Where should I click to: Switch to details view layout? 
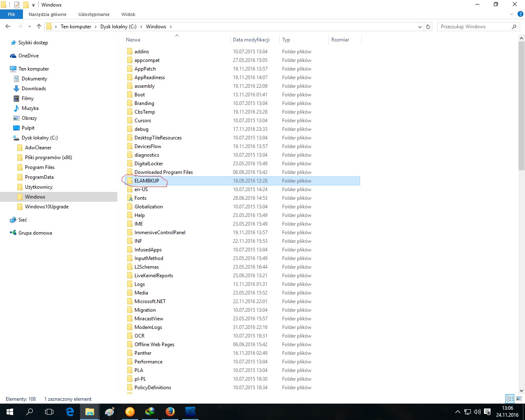tap(510, 399)
